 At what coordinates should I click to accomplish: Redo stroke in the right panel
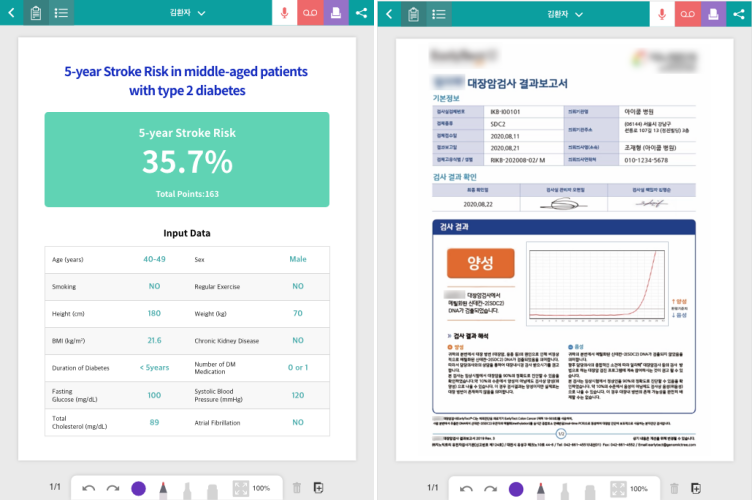click(491, 489)
